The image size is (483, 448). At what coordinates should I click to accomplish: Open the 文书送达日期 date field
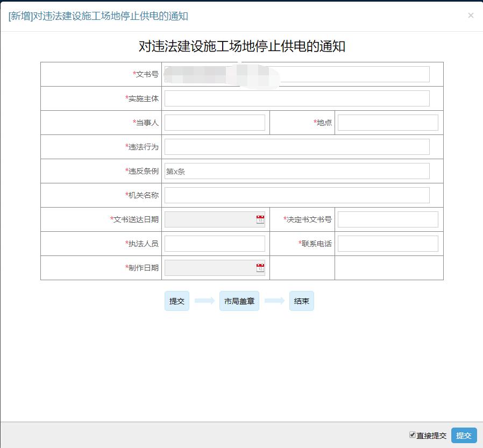[x=210, y=219]
